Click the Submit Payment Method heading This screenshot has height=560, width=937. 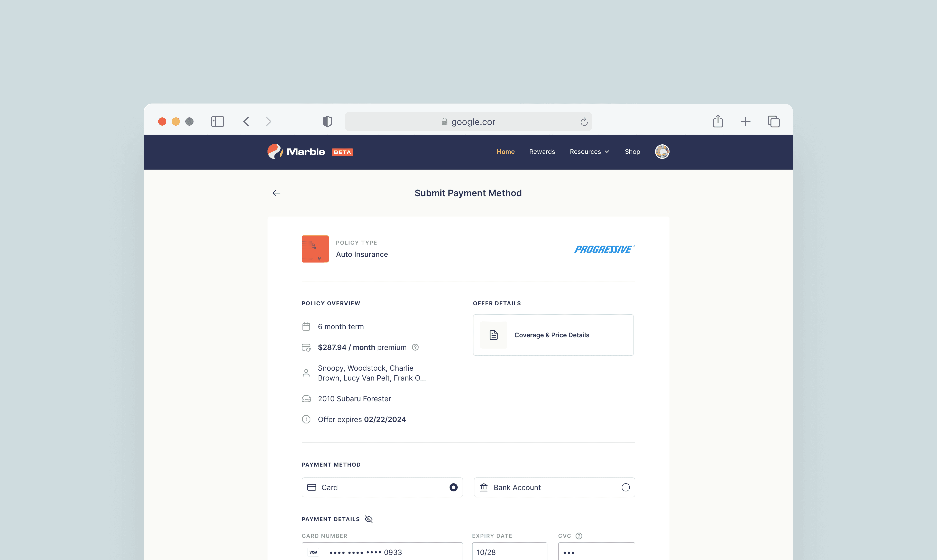pos(468,193)
